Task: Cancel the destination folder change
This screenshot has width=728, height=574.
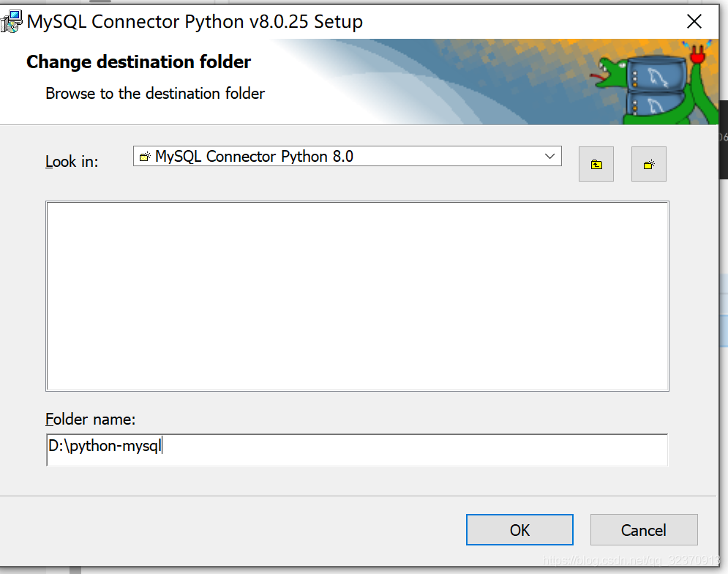Action: (x=644, y=530)
